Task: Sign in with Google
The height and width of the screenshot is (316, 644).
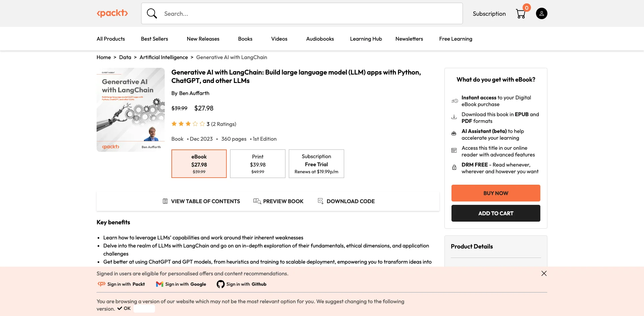Action: pyautogui.click(x=181, y=284)
